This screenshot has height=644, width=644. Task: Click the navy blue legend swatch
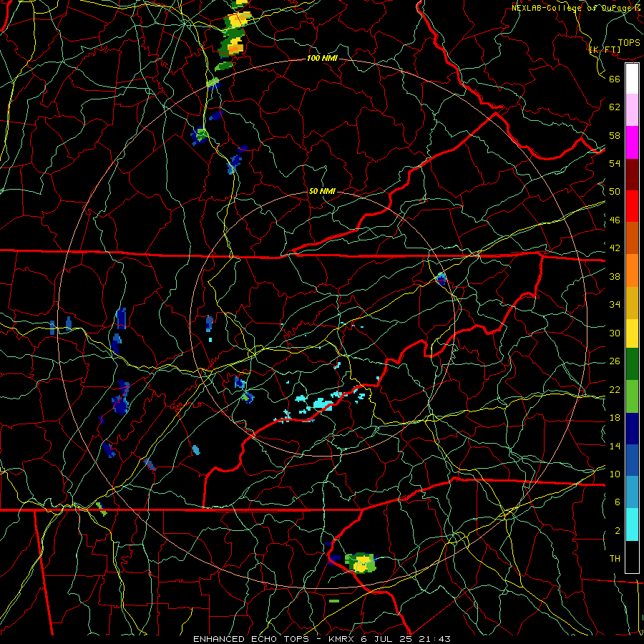pyautogui.click(x=632, y=429)
